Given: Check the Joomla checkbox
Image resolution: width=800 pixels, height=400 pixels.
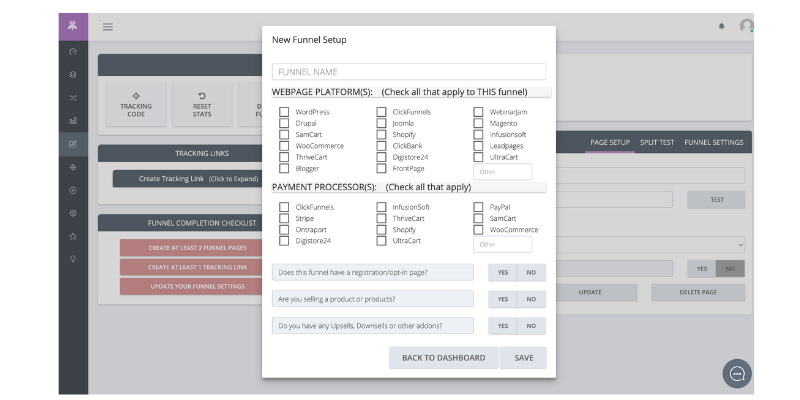Looking at the screenshot, I should (x=381, y=123).
